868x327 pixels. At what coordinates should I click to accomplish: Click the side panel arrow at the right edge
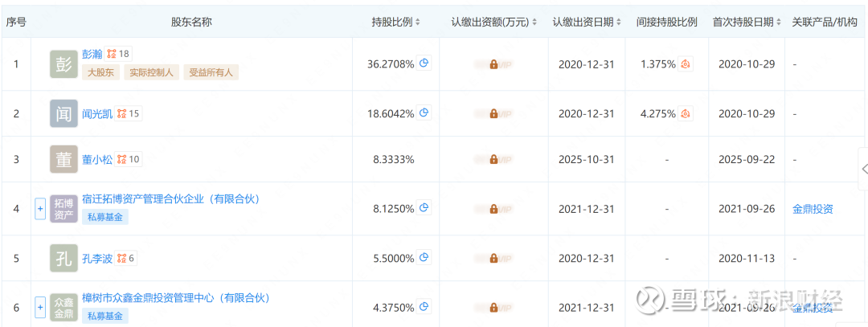pos(864,169)
